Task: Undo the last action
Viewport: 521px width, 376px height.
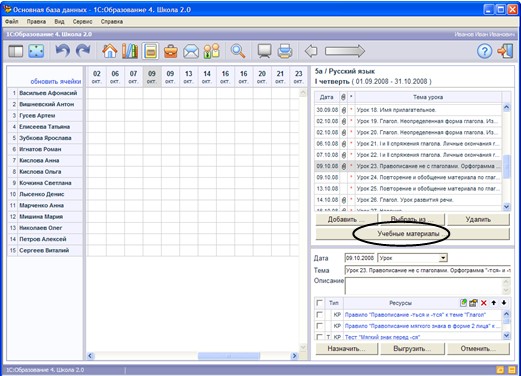Action: (x=63, y=51)
